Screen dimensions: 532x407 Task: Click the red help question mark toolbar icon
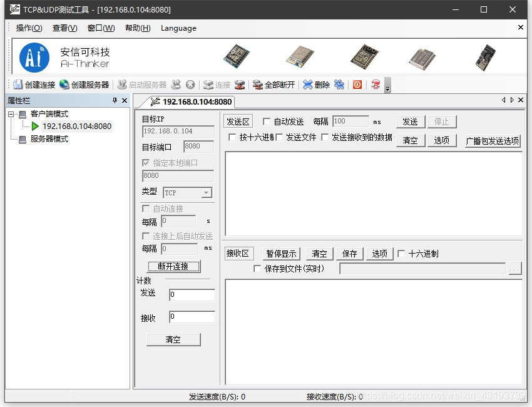click(x=376, y=85)
